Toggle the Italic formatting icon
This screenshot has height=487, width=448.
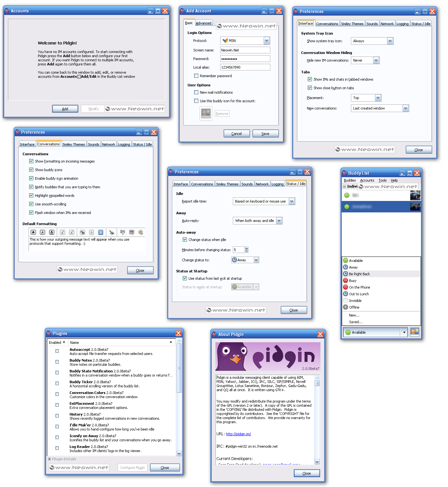click(43, 232)
